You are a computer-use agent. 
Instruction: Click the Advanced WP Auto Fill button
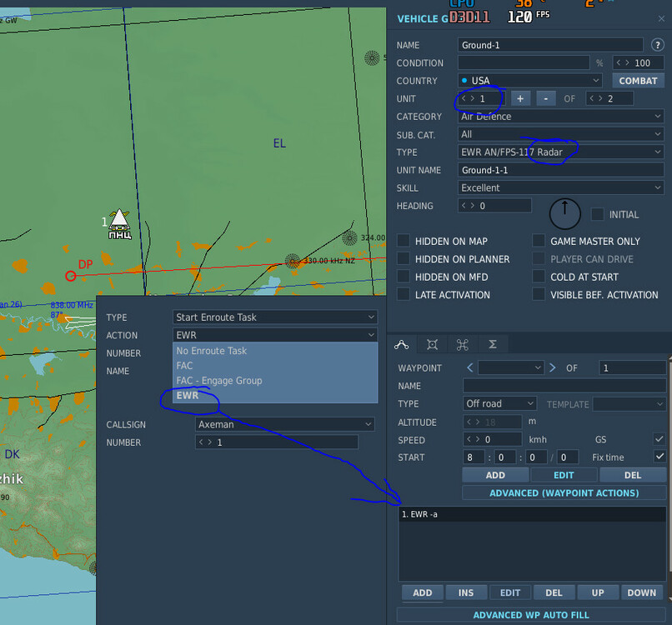pos(531,615)
